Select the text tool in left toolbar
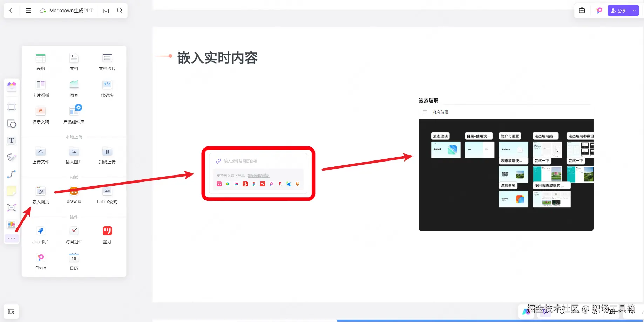The width and height of the screenshot is (644, 322). click(x=12, y=141)
